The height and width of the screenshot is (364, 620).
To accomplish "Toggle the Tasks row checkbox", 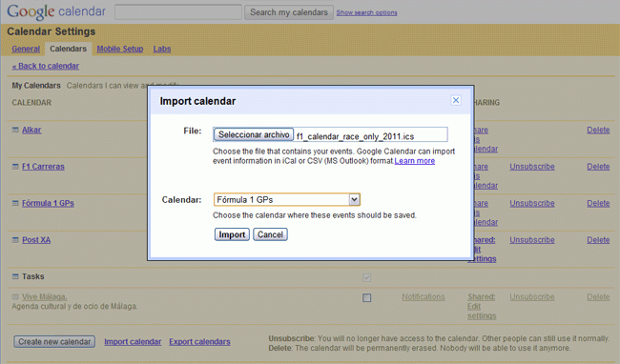I will pos(367,277).
